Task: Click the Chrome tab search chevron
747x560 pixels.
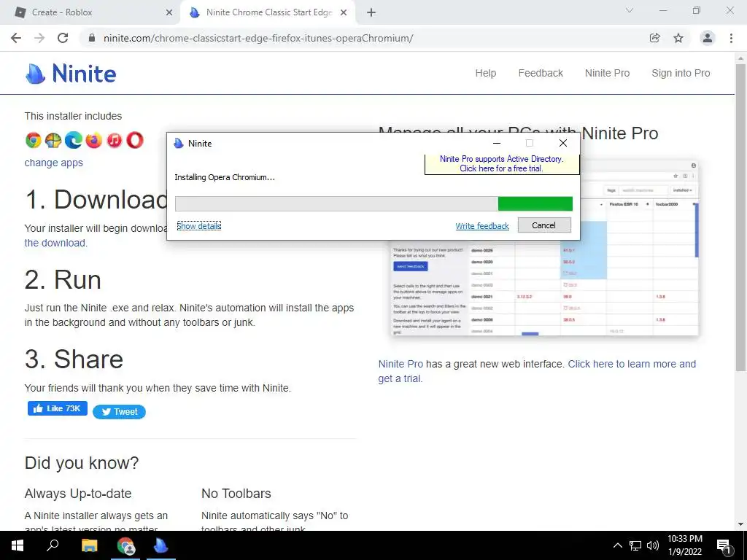Action: tap(630, 10)
